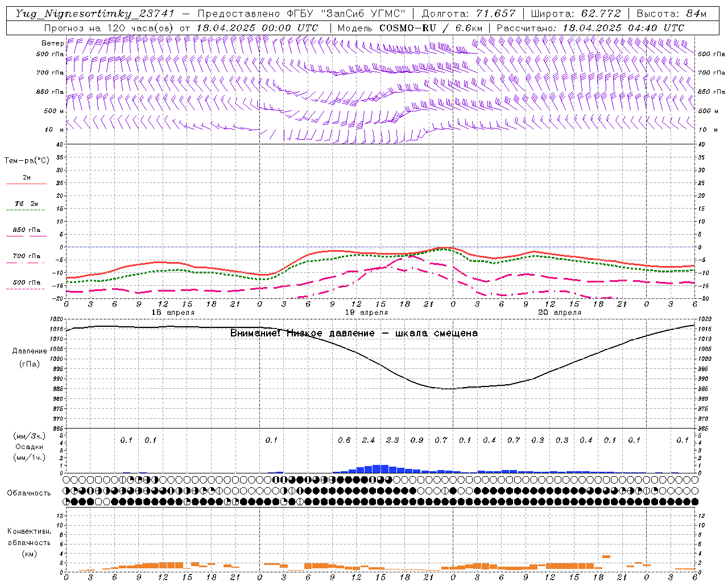
Task: Click the Осадки panel label
Action: tap(29, 447)
